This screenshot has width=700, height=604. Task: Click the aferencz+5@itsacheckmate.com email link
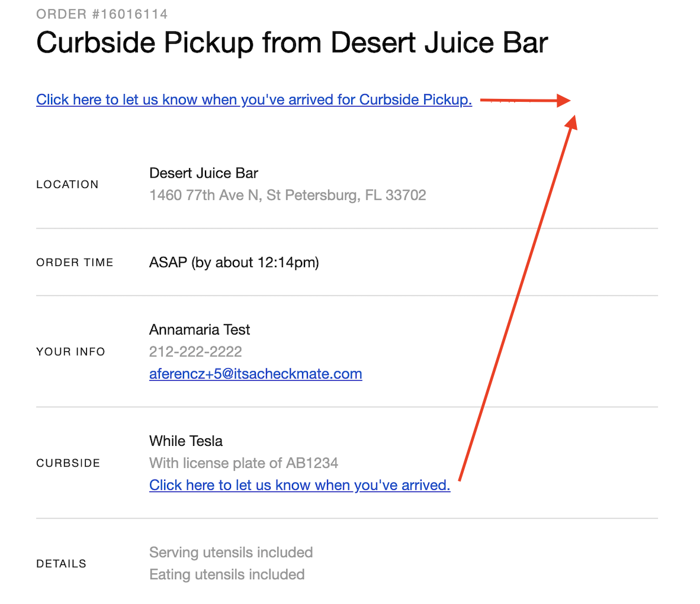(255, 374)
